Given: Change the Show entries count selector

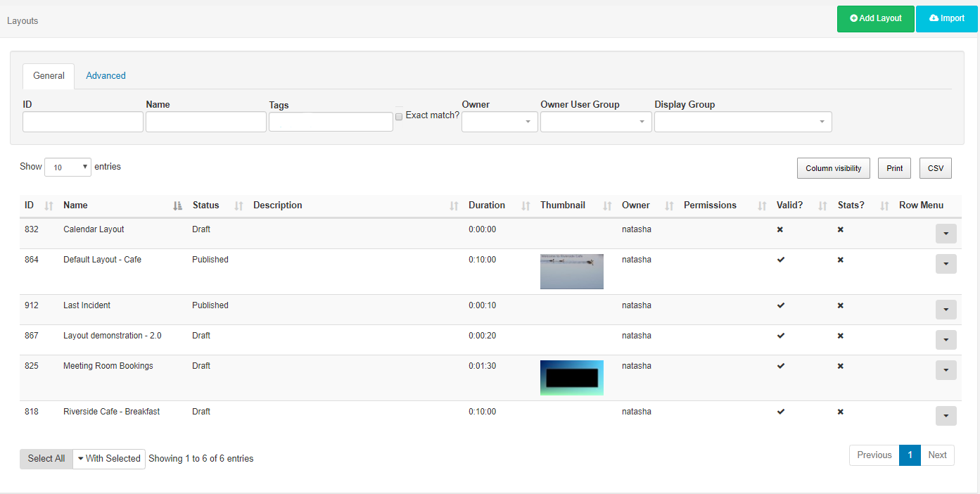Looking at the screenshot, I should (68, 167).
